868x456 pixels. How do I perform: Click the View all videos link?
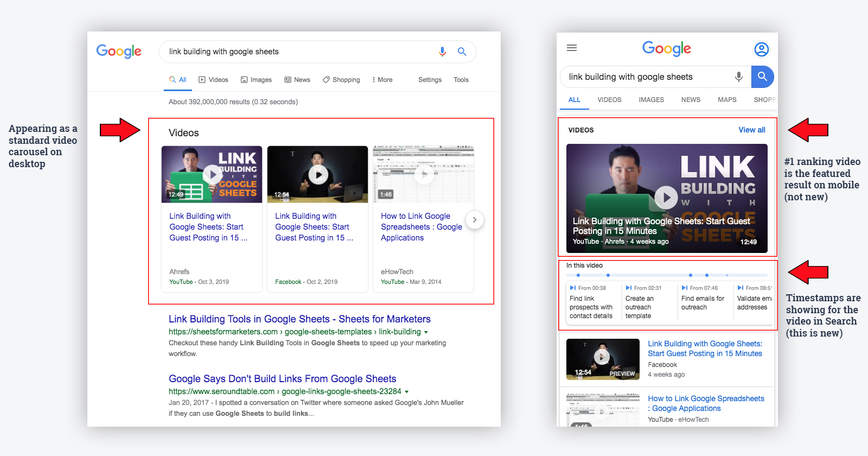751,130
